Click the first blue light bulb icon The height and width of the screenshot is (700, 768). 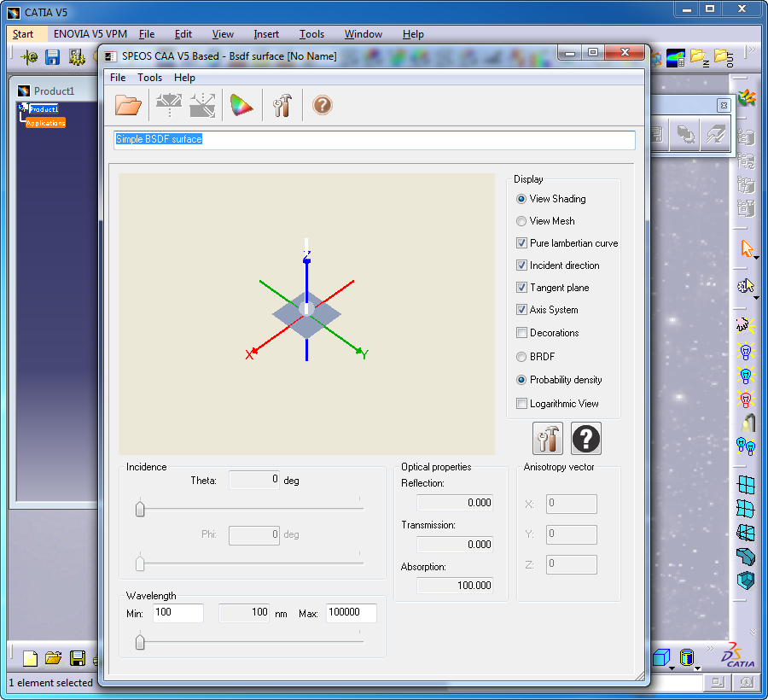[x=746, y=351]
